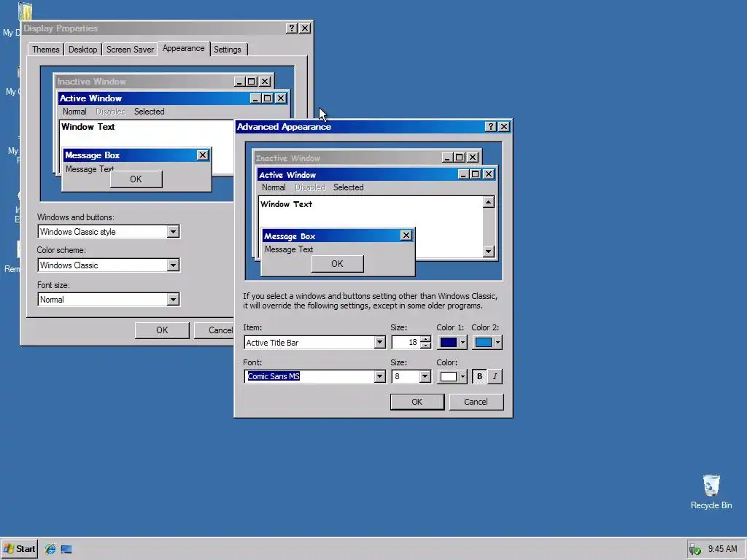Click Active Window minimize icon in Advanced Appearance preview
The height and width of the screenshot is (560, 747).
[x=463, y=174]
